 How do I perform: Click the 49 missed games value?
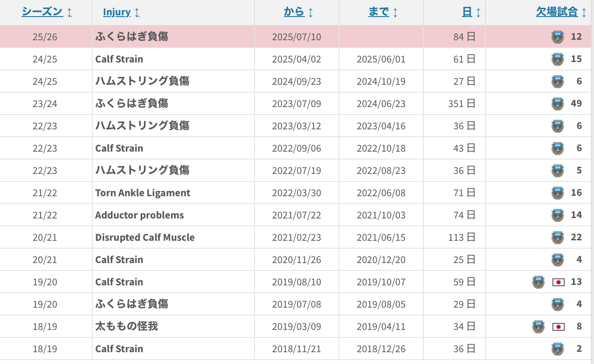576,104
